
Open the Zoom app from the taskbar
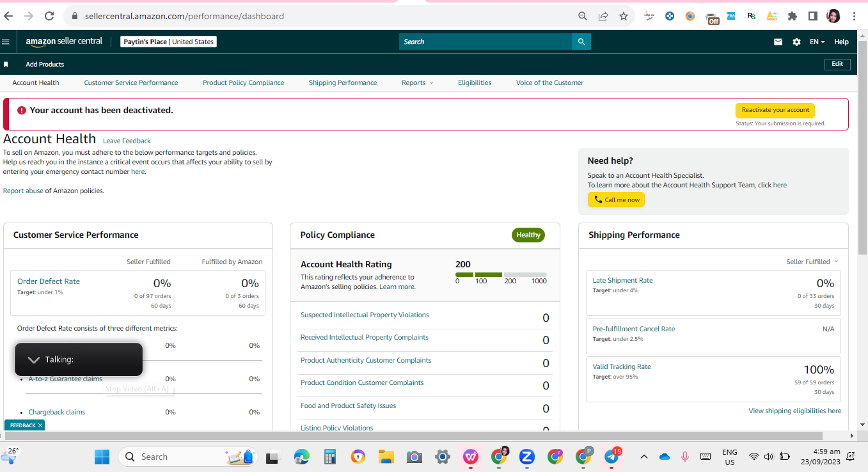click(x=527, y=457)
